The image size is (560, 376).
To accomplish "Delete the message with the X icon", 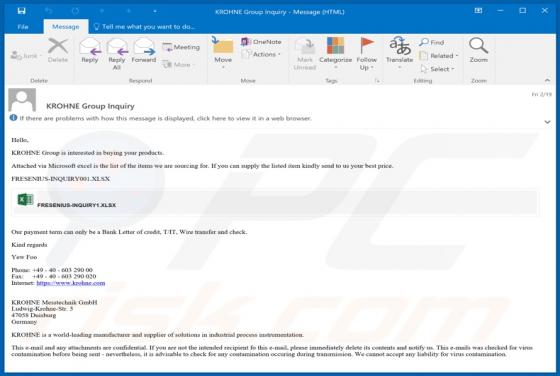I will click(x=58, y=50).
